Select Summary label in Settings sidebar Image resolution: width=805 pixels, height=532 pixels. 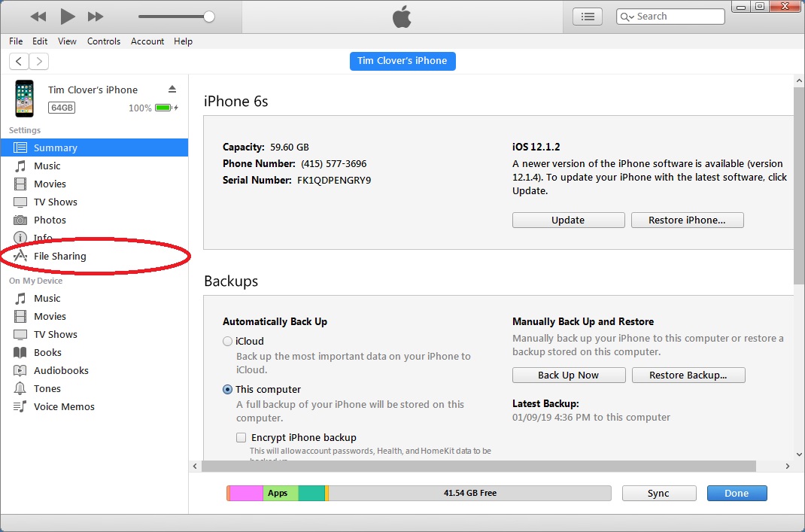click(x=56, y=148)
